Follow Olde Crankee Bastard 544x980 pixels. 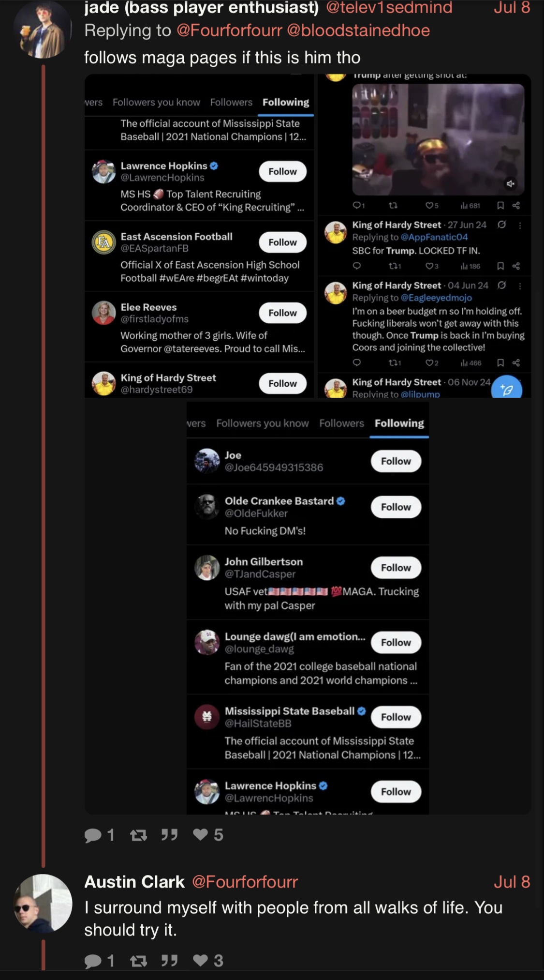(396, 507)
